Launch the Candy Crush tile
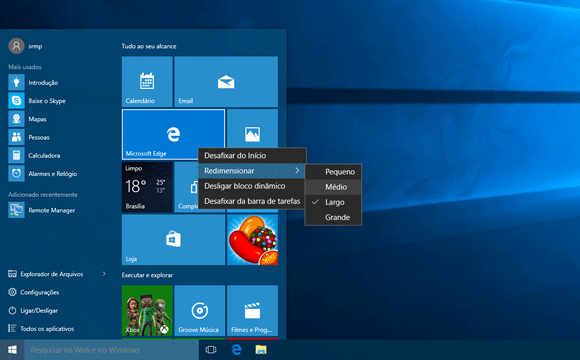580x360 pixels. click(x=252, y=240)
